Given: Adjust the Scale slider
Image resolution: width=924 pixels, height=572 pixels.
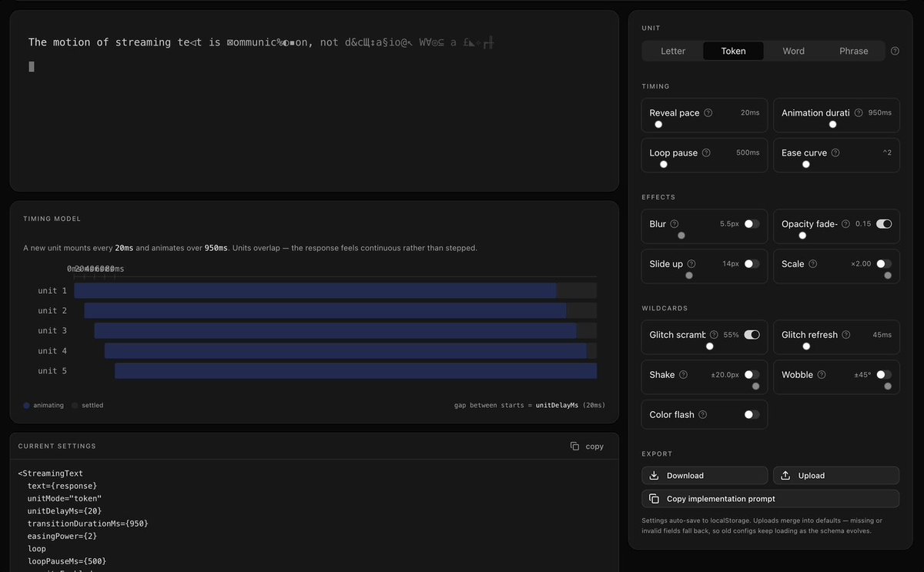Looking at the screenshot, I should tap(888, 275).
